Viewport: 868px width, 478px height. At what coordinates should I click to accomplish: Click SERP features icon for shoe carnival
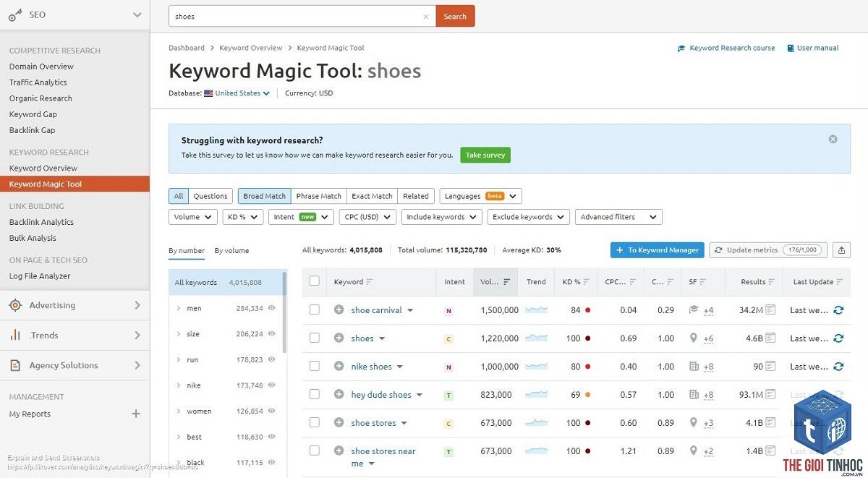tap(694, 310)
